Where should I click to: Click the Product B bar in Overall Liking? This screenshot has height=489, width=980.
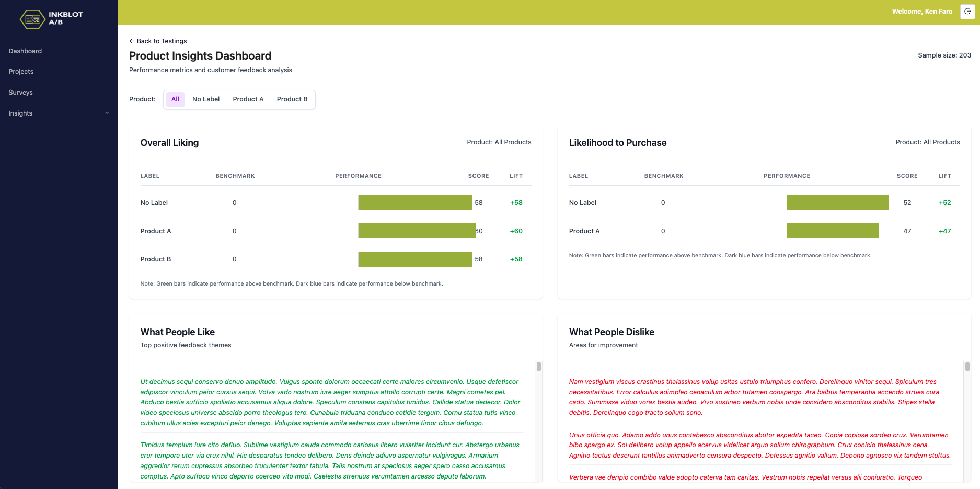pos(415,259)
